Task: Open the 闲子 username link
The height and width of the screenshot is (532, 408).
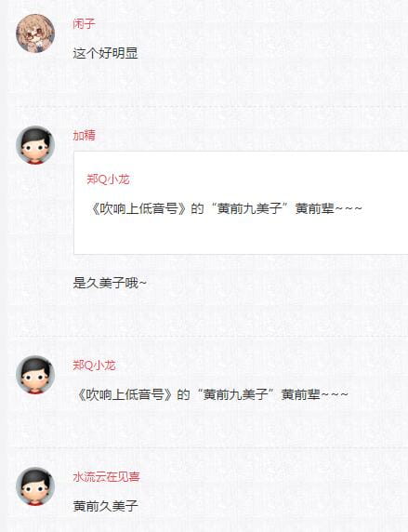Action: 84,24
